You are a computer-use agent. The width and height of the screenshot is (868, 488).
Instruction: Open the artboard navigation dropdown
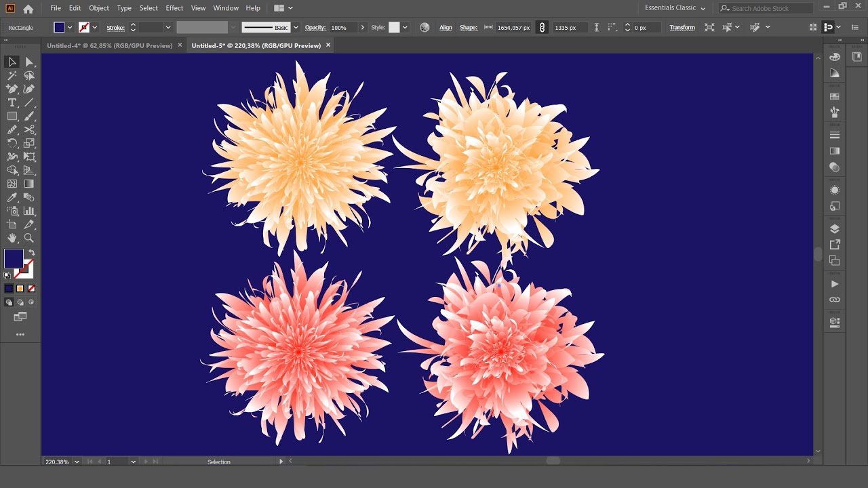133,462
